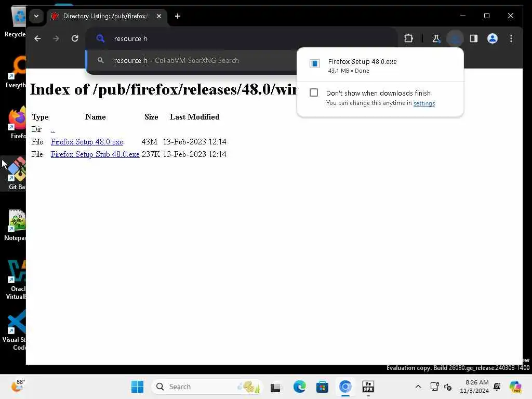Close the Directory Listing tab

point(159,16)
